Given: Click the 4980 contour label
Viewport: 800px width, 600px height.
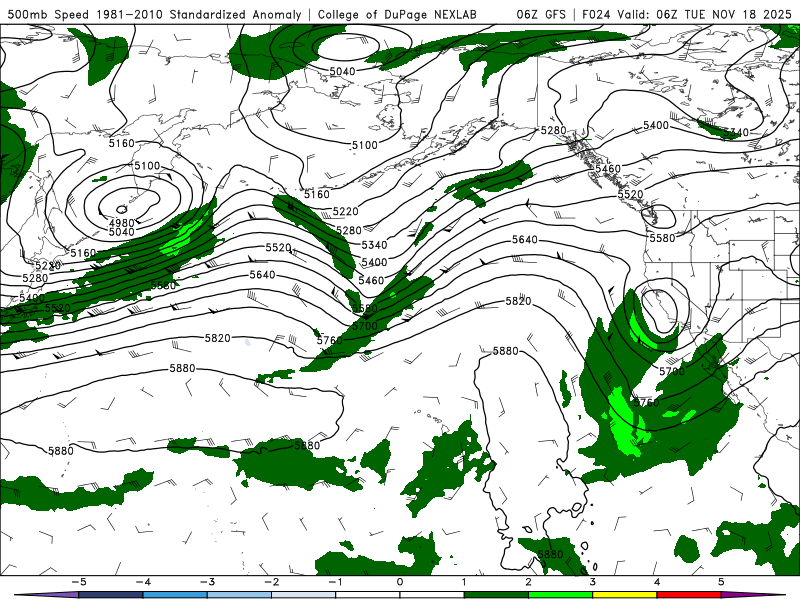Looking at the screenshot, I should pos(121,223).
